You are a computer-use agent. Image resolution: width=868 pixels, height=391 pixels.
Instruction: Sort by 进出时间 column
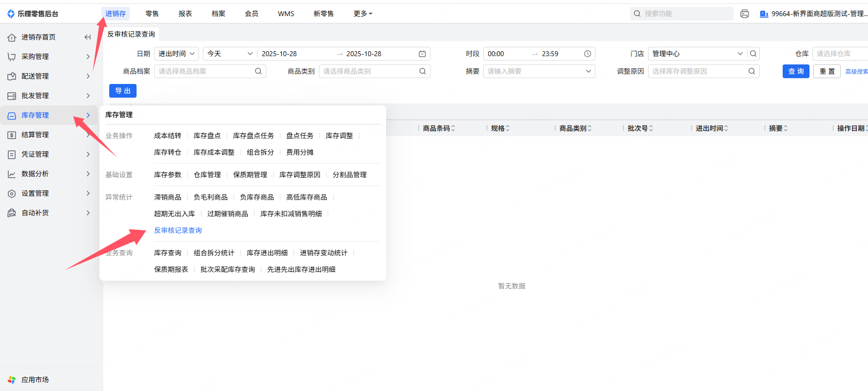(726, 128)
